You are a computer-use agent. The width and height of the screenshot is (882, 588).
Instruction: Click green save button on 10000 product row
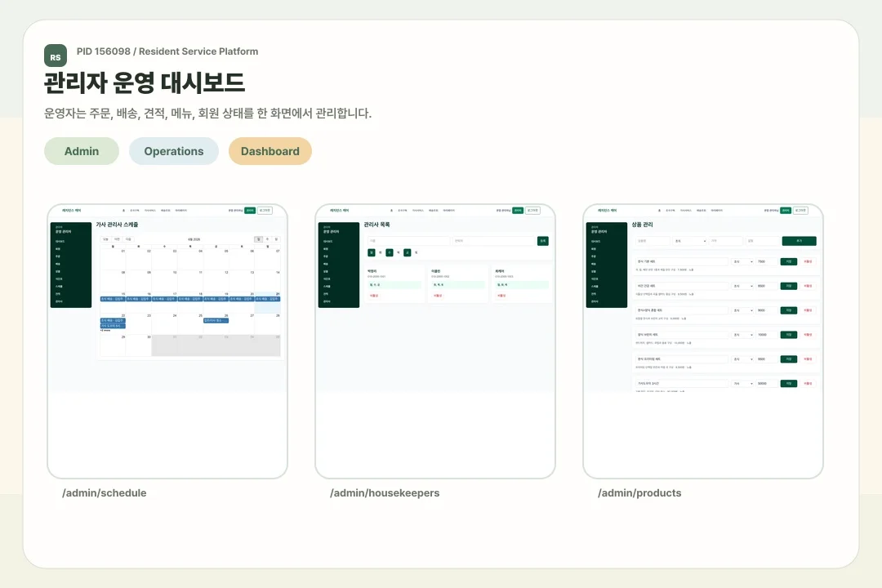pyautogui.click(x=789, y=335)
